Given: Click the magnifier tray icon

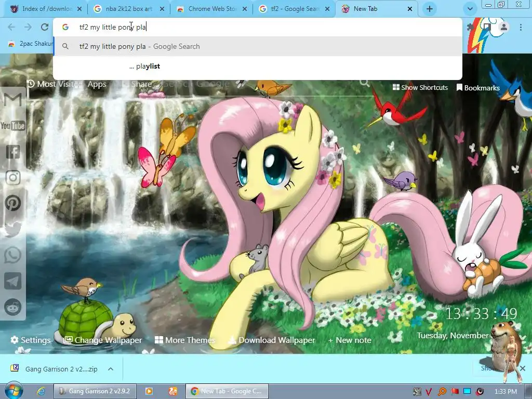Looking at the screenshot, I should [x=442, y=392].
